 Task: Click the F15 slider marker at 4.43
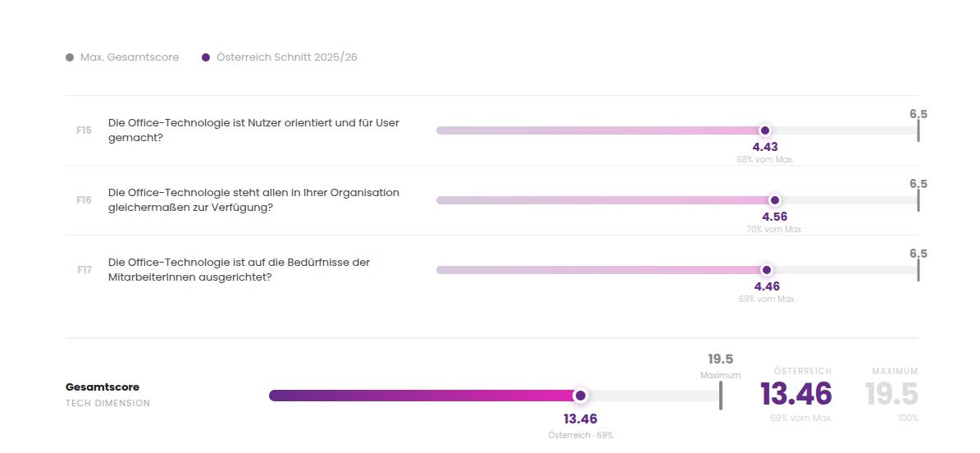click(x=765, y=130)
